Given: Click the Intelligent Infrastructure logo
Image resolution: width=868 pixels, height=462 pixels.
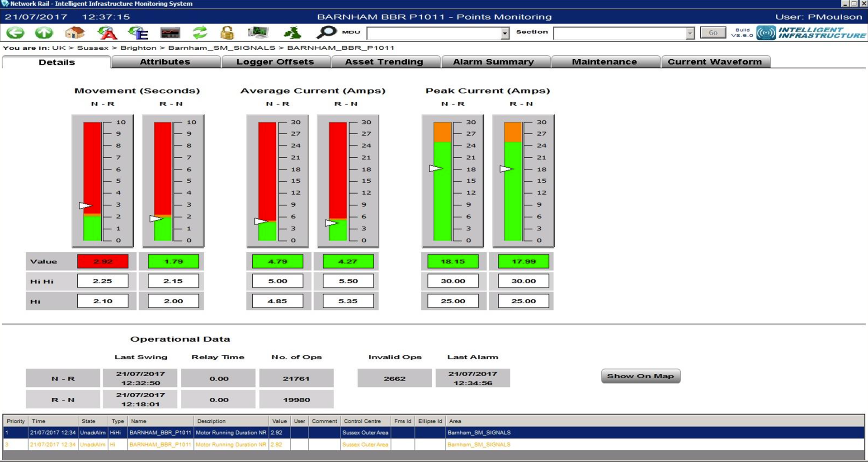Looking at the screenshot, I should 811,33.
